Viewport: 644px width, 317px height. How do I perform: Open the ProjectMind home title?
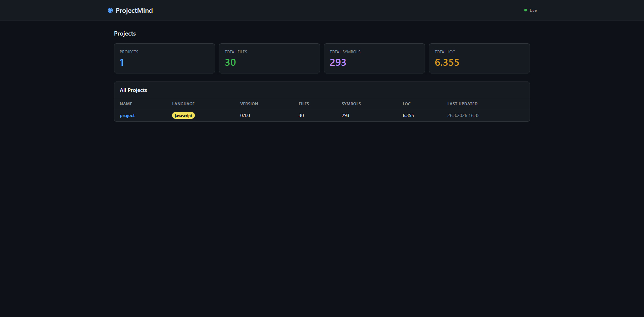(x=134, y=10)
